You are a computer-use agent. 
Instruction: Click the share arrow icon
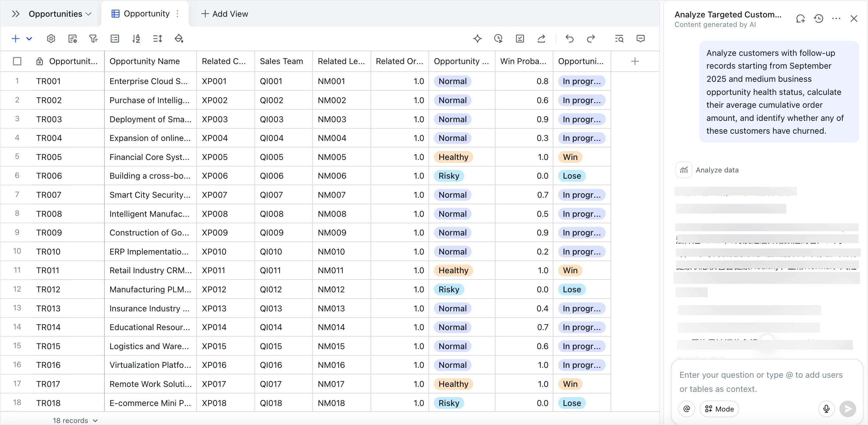(x=541, y=39)
